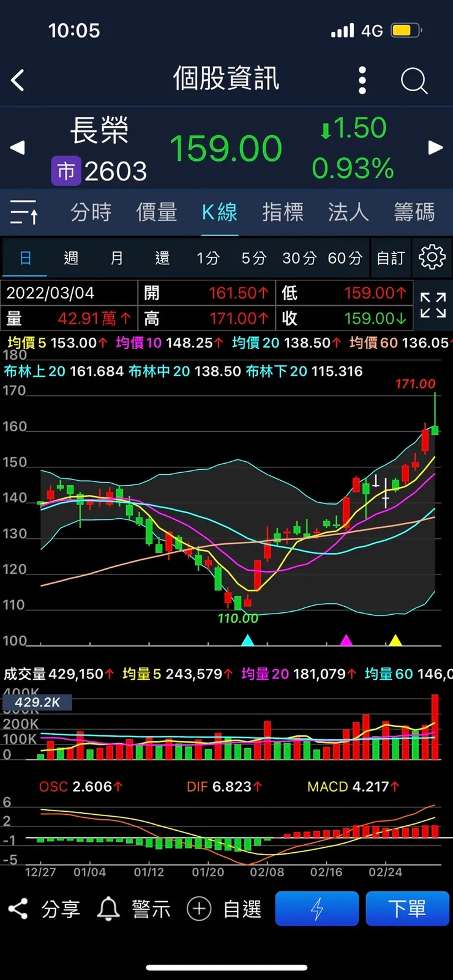453x980 pixels.
Task: Tap the 110.00 low price annotation on chart
Action: click(x=238, y=618)
